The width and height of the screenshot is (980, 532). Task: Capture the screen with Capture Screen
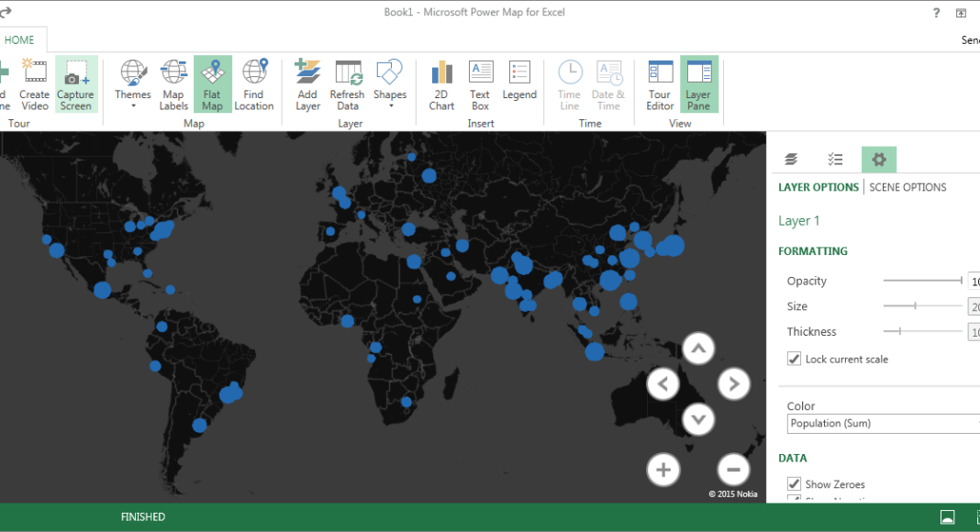coord(75,85)
